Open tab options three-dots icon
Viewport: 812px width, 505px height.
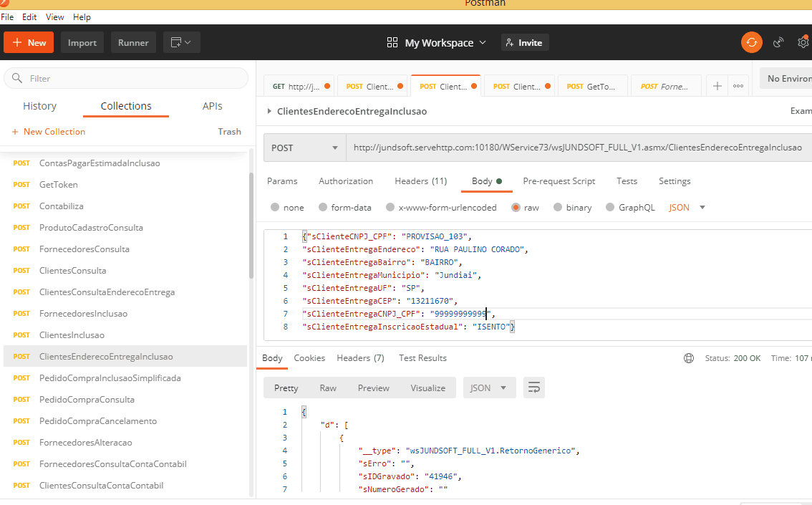point(738,86)
